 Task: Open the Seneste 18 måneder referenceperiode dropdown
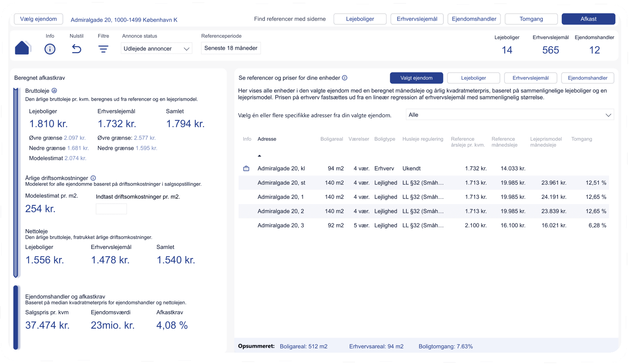point(230,48)
